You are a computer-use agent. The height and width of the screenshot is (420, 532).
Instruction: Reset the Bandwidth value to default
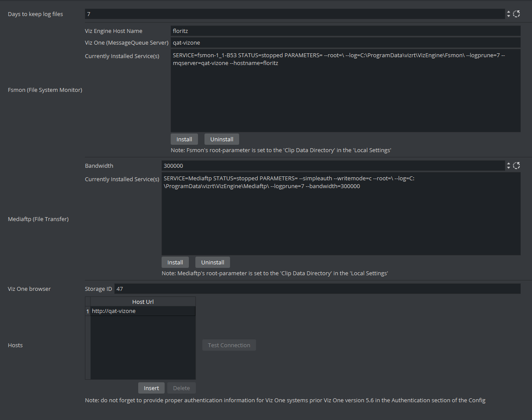[x=516, y=166]
